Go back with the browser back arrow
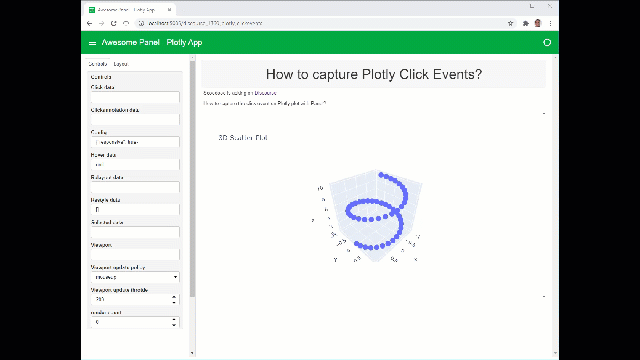This screenshot has width=640, height=360. click(x=89, y=23)
